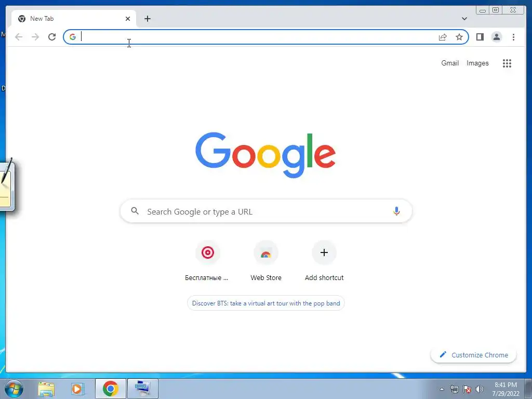This screenshot has height=399, width=532.
Task: Select the New Tab tab
Action: click(73, 19)
